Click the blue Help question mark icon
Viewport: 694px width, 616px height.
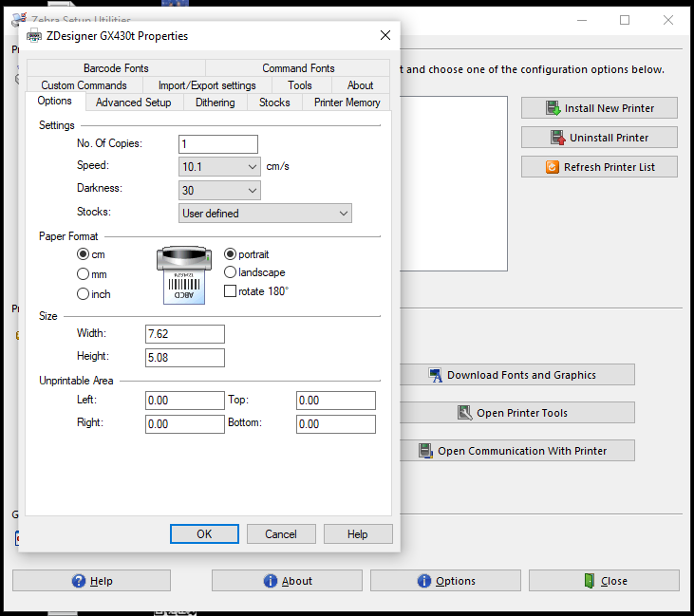click(x=79, y=581)
